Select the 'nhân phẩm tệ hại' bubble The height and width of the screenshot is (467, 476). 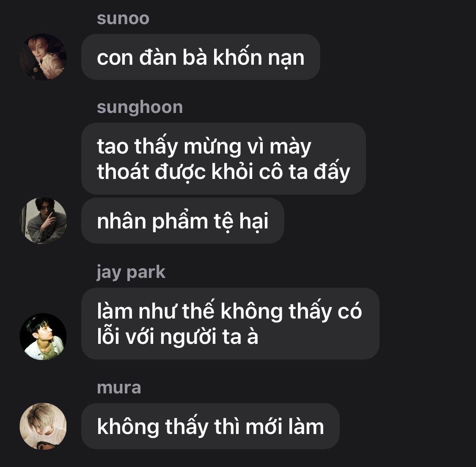point(183,221)
